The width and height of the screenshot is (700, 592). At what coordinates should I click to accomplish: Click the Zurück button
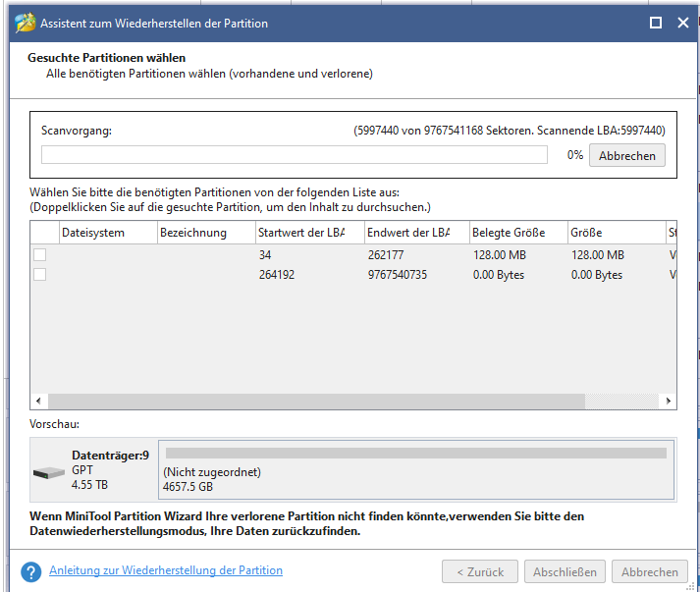point(480,571)
